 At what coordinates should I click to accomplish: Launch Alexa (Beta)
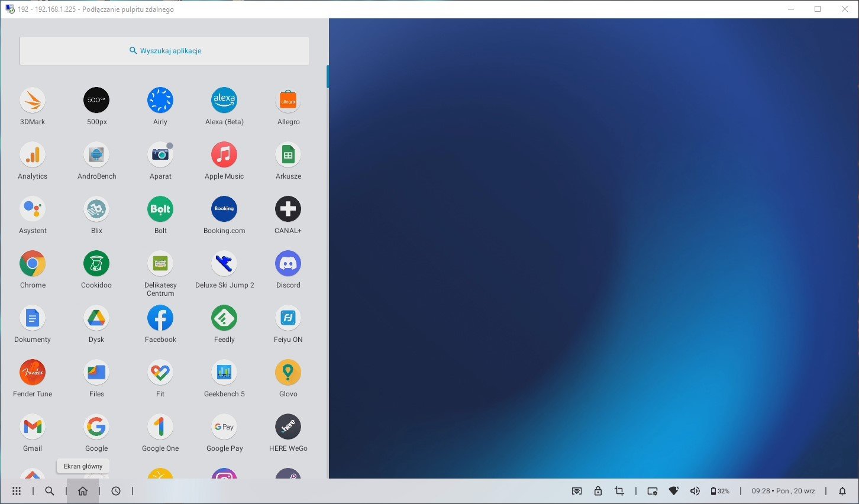224,100
